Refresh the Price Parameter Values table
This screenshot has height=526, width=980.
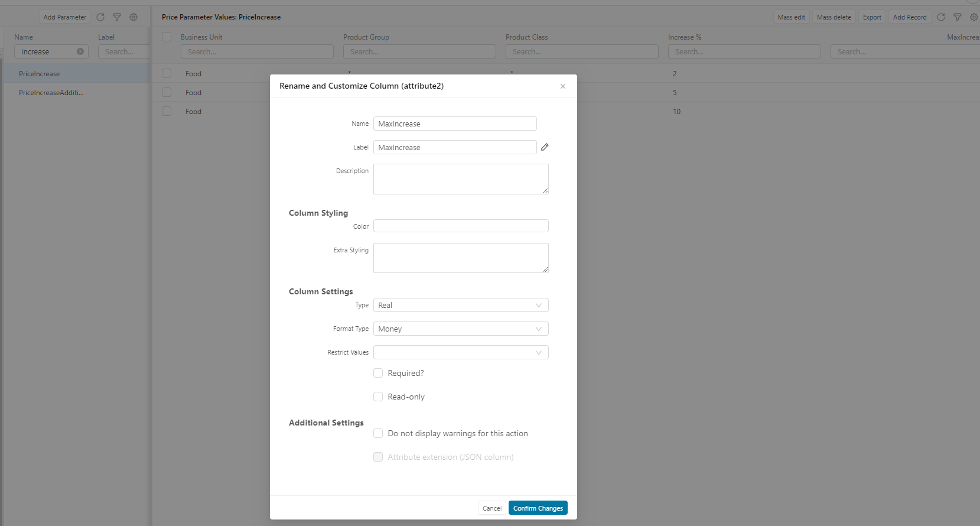941,17
